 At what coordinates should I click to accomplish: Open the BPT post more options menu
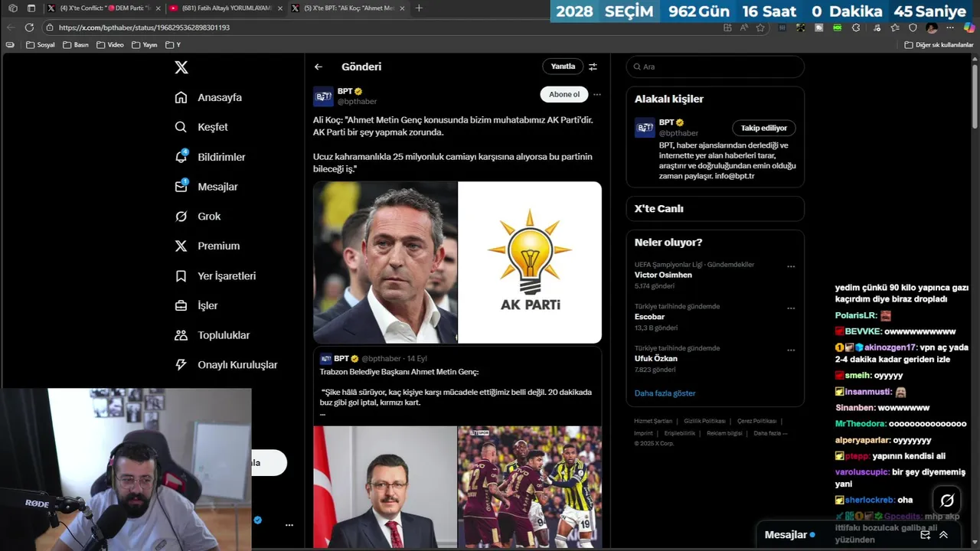pyautogui.click(x=597, y=95)
